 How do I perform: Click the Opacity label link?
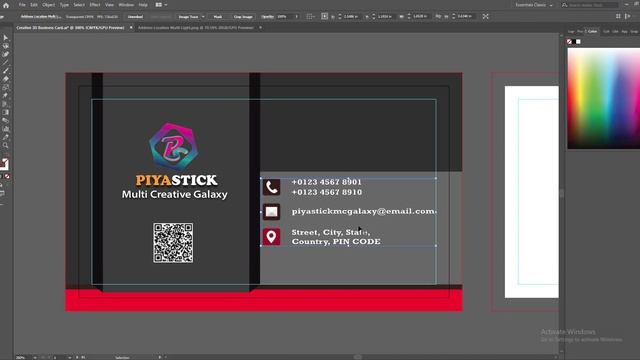[x=267, y=17]
